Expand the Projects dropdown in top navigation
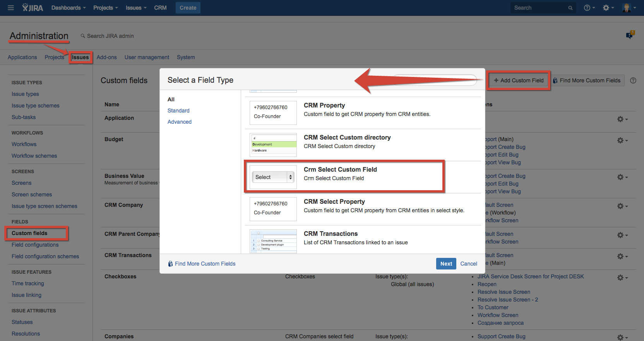 coord(105,8)
